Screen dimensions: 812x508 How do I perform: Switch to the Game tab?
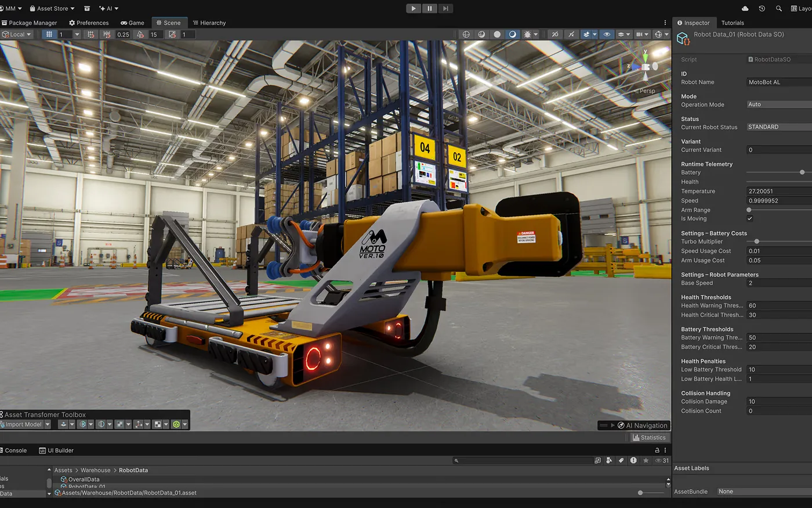133,23
